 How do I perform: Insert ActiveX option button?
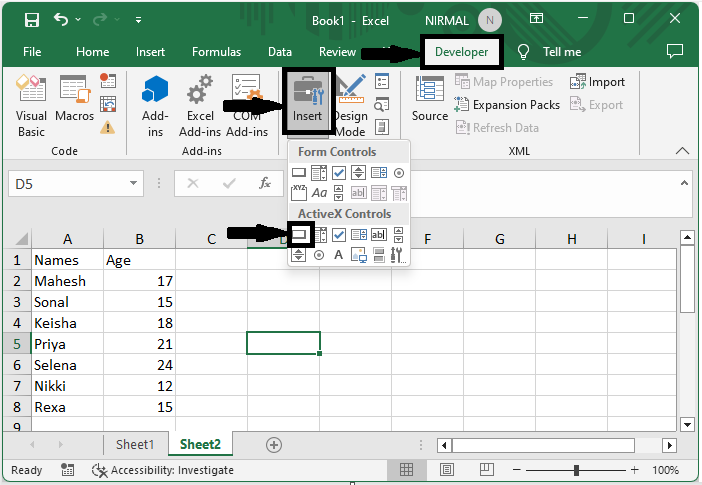(x=319, y=255)
